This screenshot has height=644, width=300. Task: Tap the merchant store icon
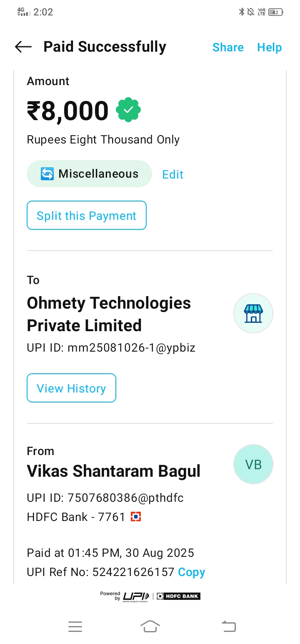[253, 313]
